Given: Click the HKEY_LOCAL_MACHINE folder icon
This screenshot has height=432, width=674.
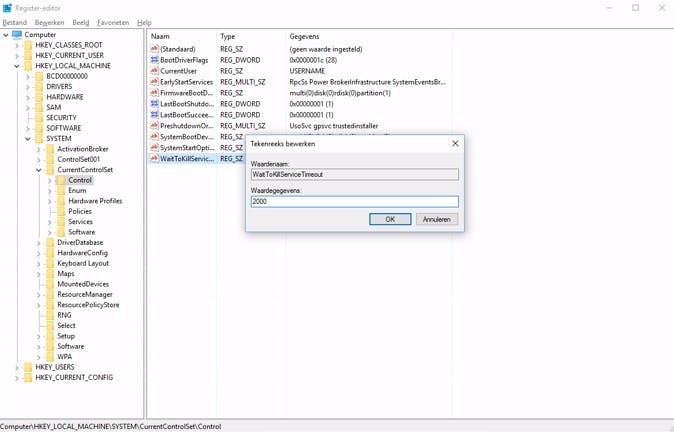Looking at the screenshot, I should click(x=28, y=66).
